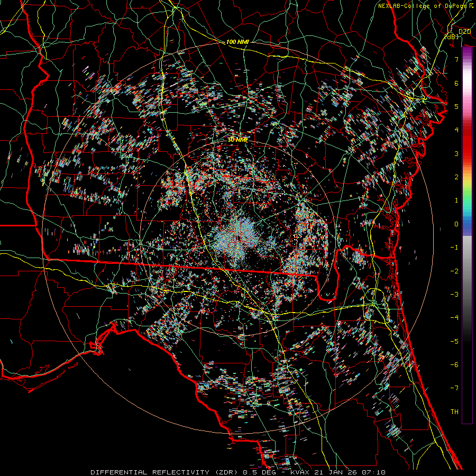Image resolution: width=476 pixels, height=476 pixels.
Task: Click the -5 dB scale value
Action: pyautogui.click(x=454, y=342)
